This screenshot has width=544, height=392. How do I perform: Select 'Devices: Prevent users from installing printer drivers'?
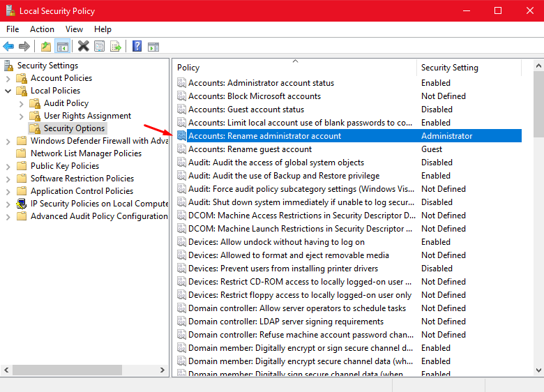point(349,268)
